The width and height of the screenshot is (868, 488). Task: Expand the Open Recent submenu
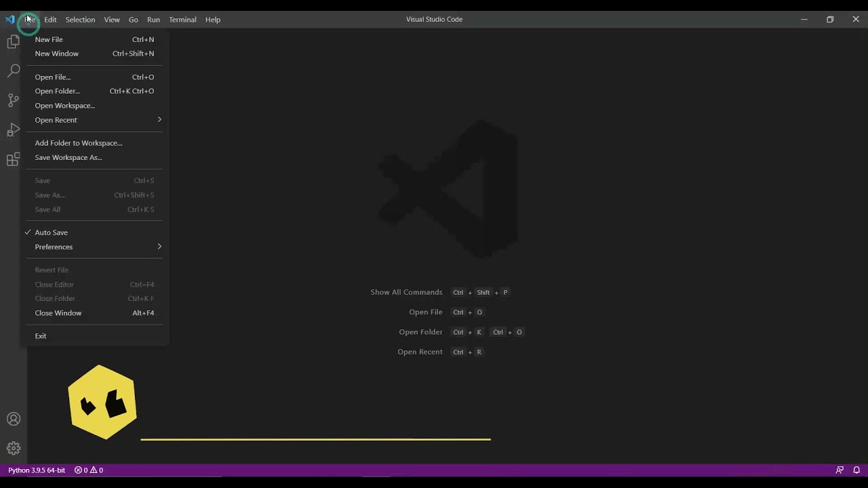click(94, 120)
